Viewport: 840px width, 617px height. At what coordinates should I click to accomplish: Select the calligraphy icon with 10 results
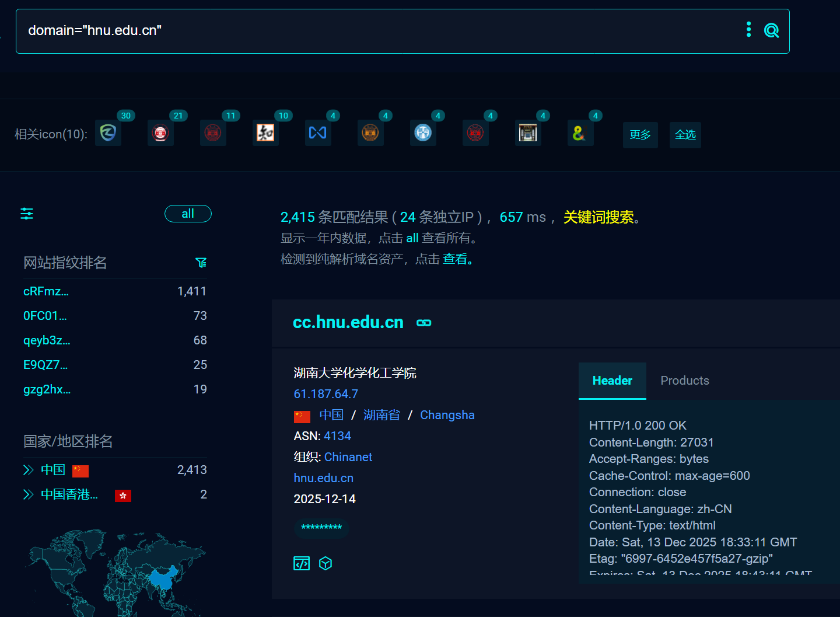[x=265, y=133]
